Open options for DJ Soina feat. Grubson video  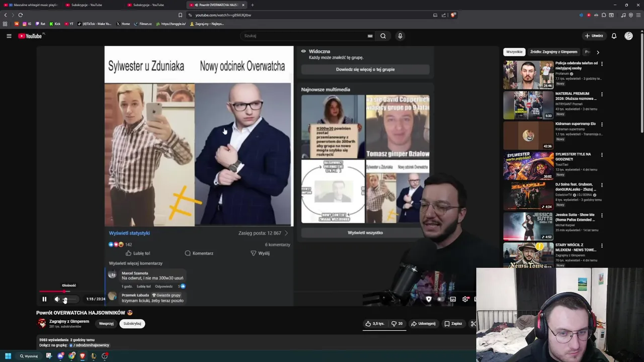602,185
